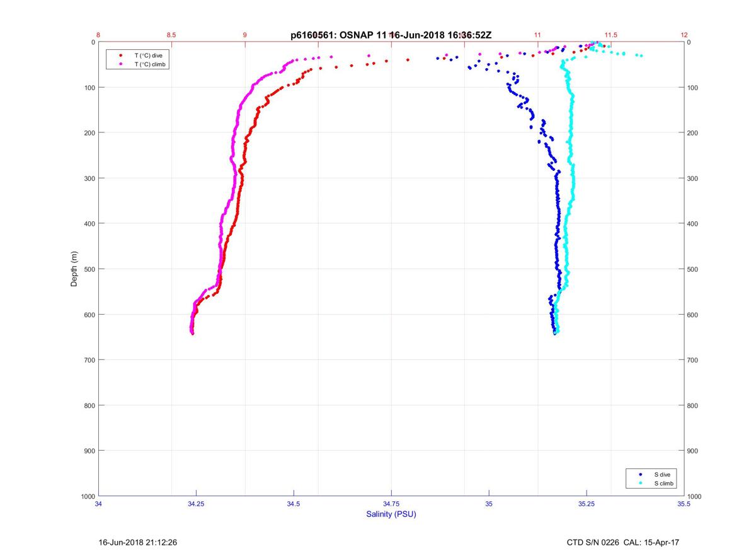
Task: Click salinity tick label 34.25
Action: [x=196, y=504]
